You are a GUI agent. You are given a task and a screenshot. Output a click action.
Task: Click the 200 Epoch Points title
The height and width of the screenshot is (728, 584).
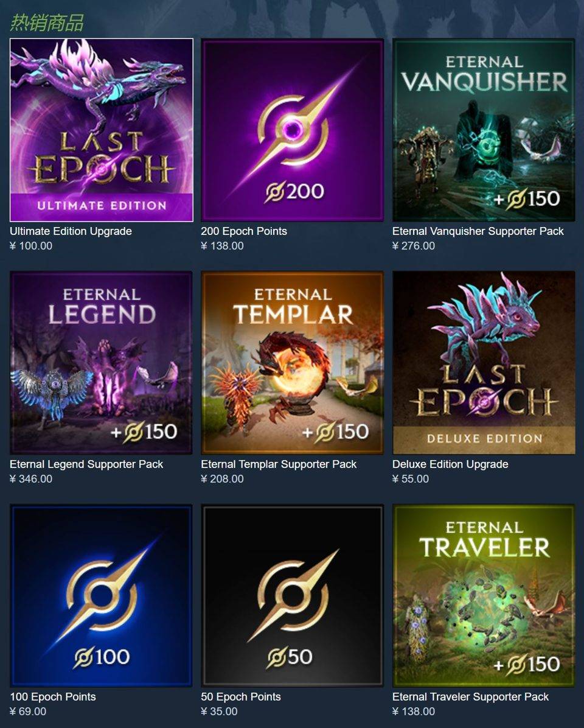[x=244, y=231]
